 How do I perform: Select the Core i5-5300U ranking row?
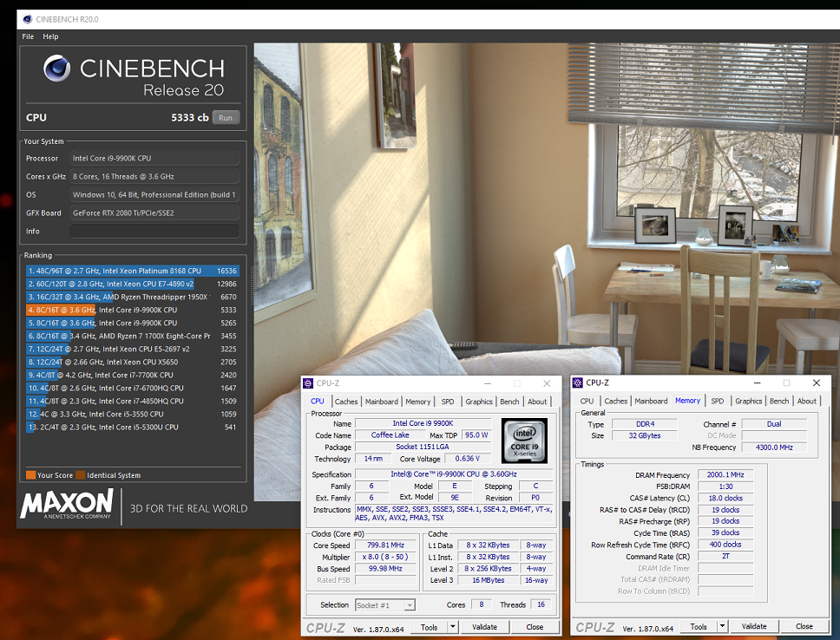coord(132,427)
